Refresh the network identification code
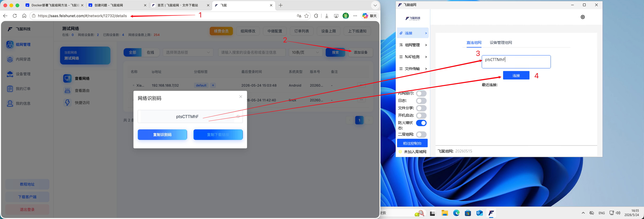 (x=238, y=116)
